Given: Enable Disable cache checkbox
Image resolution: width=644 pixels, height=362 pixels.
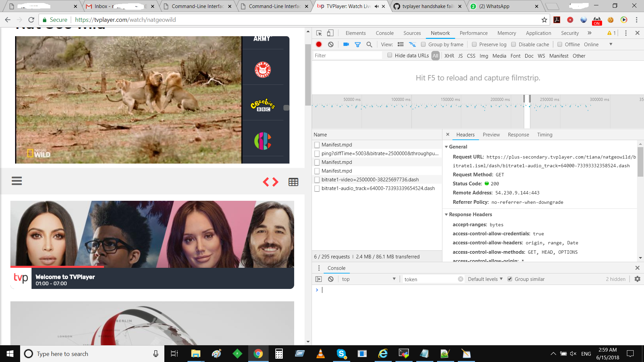Looking at the screenshot, I should point(514,44).
